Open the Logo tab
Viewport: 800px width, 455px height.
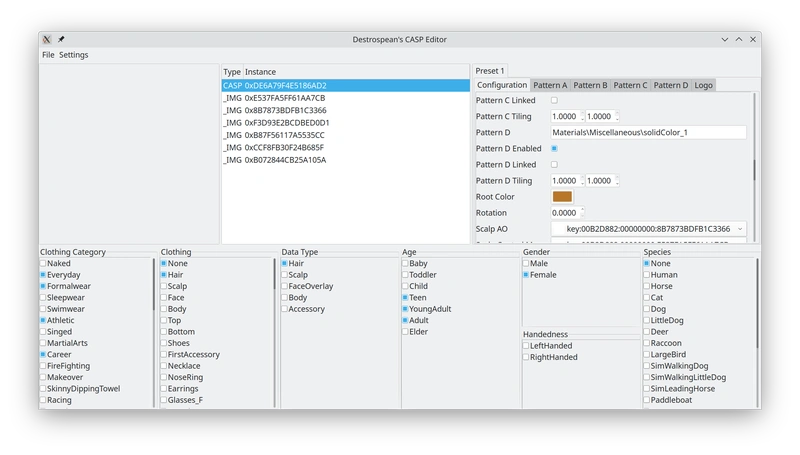(x=703, y=86)
